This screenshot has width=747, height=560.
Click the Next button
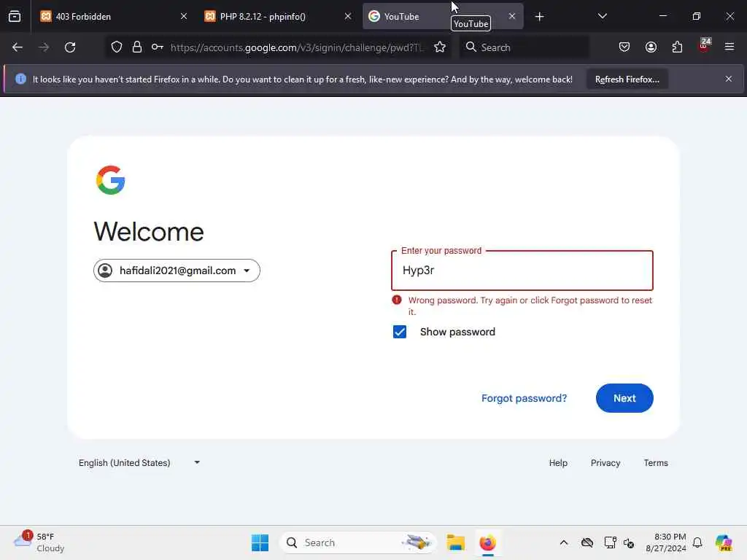624,398
